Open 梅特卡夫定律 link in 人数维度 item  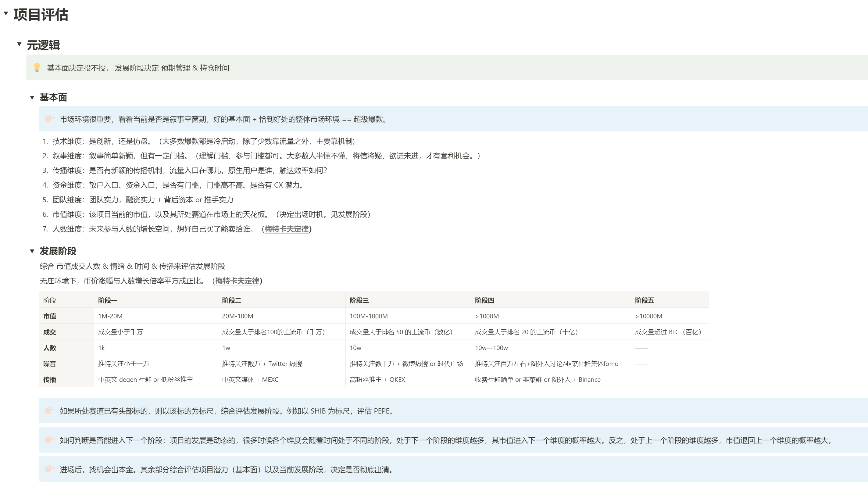[287, 229]
